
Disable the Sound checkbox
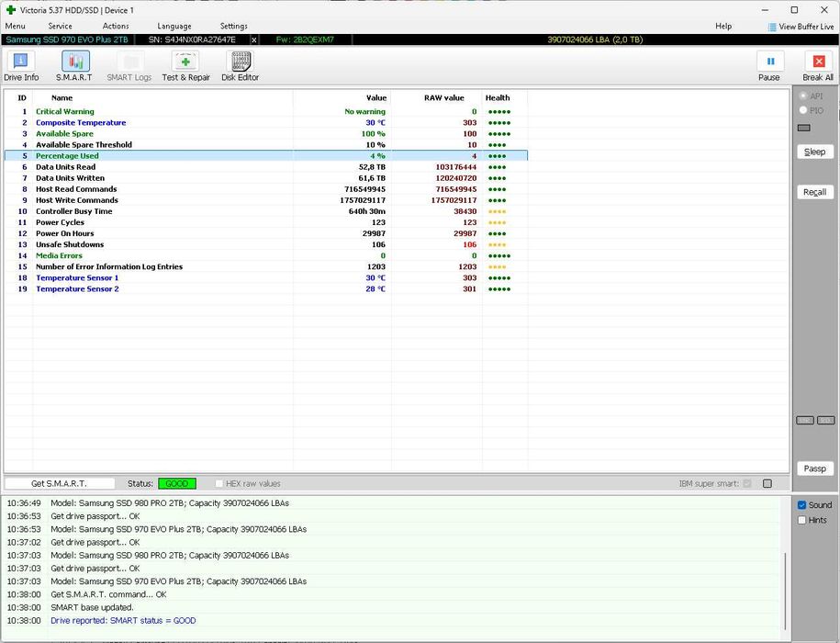tap(802, 505)
